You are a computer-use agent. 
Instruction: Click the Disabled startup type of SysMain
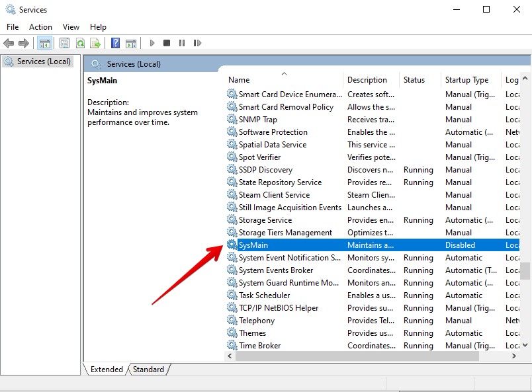(460, 245)
